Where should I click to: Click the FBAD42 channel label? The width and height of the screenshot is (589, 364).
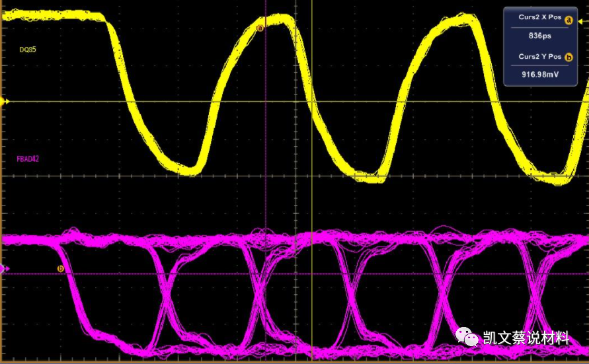coord(28,159)
